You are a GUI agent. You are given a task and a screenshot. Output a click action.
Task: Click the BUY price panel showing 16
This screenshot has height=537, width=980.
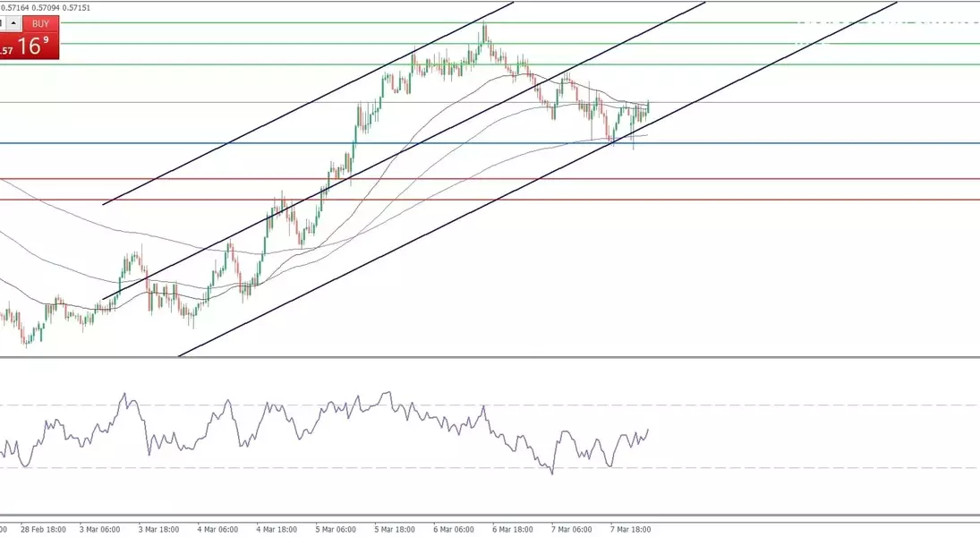click(36, 47)
